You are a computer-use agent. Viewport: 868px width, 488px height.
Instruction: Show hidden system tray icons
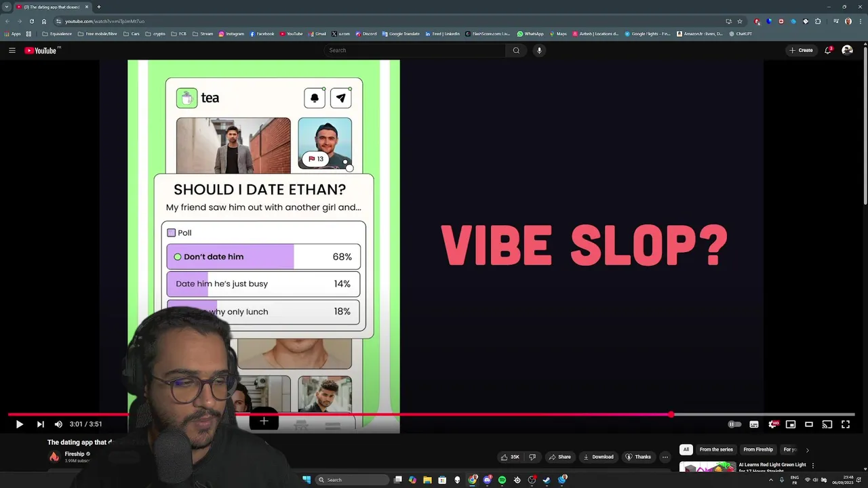pyautogui.click(x=770, y=480)
